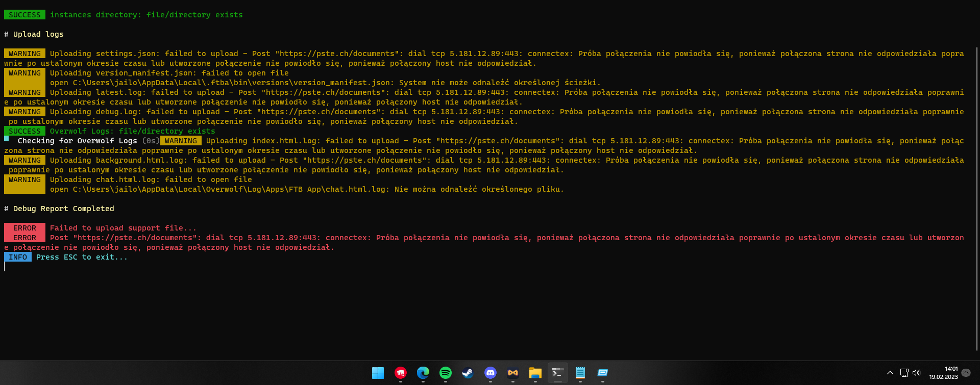Select the active terminal taskbar icon
The image size is (980, 385).
pyautogui.click(x=557, y=373)
